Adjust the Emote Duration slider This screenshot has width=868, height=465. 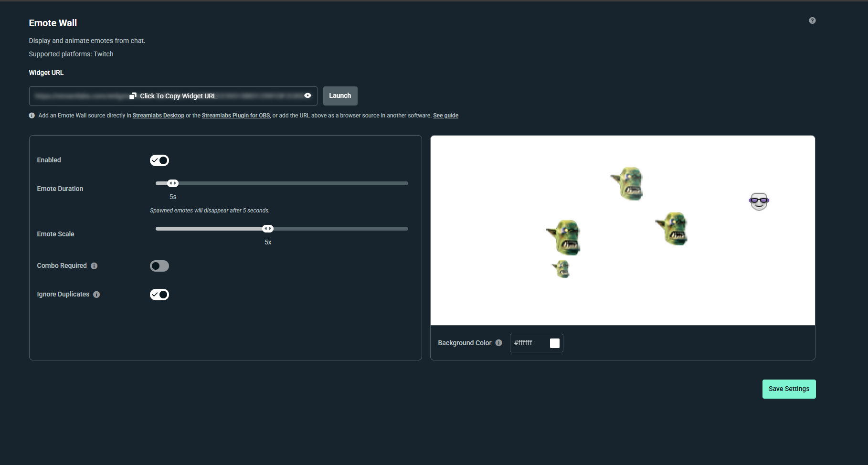(172, 183)
